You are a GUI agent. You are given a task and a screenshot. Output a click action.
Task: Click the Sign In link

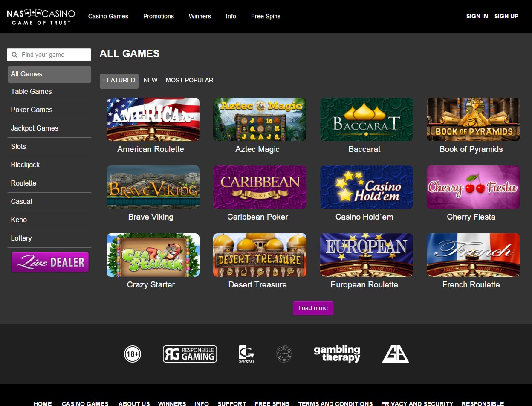[x=477, y=16]
